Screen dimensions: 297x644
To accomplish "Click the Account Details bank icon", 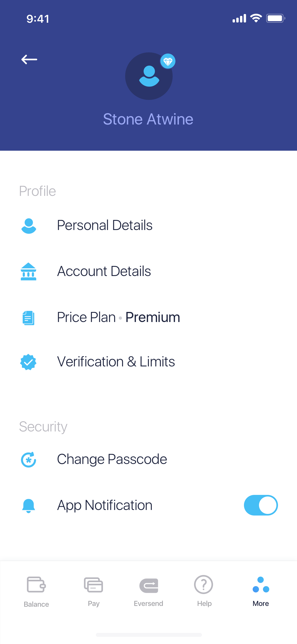I will 29,272.
